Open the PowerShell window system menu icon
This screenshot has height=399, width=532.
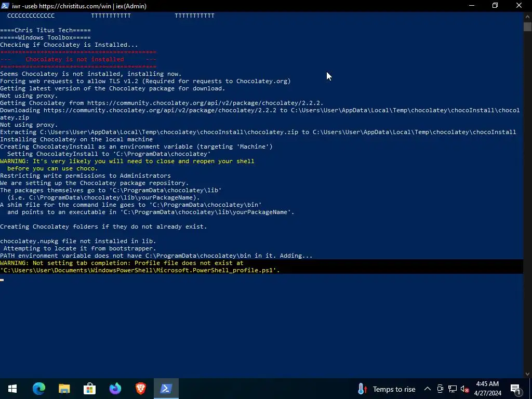click(x=5, y=6)
